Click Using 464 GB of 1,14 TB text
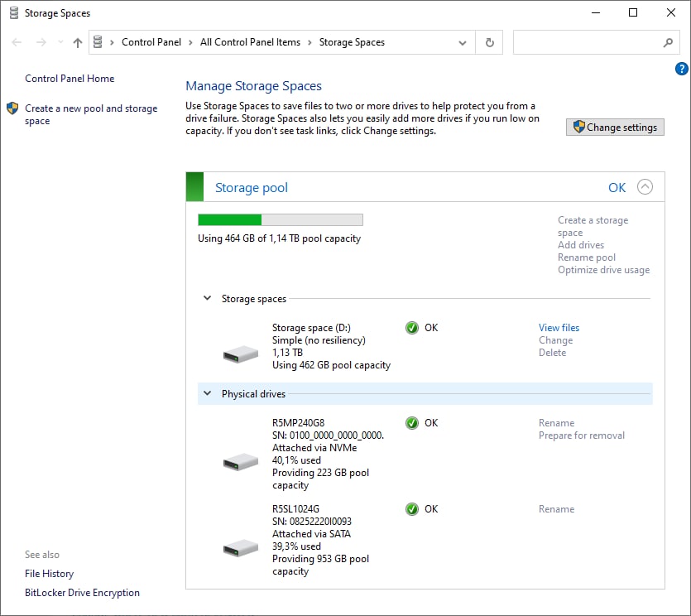 (x=279, y=238)
